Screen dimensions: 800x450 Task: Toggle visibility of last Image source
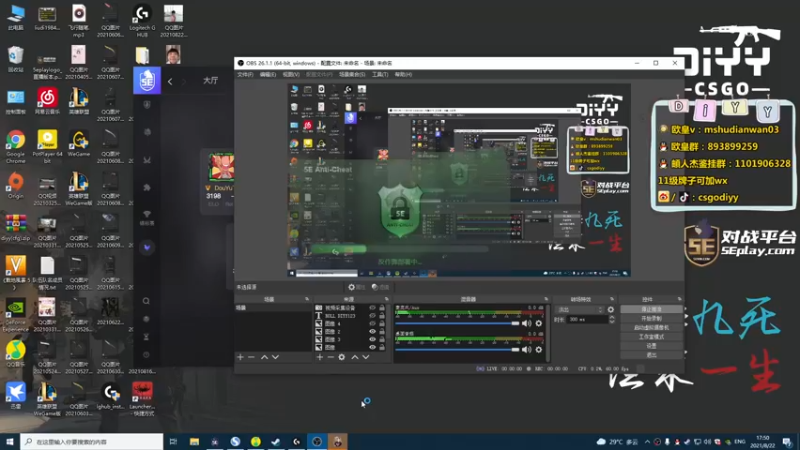pos(372,347)
